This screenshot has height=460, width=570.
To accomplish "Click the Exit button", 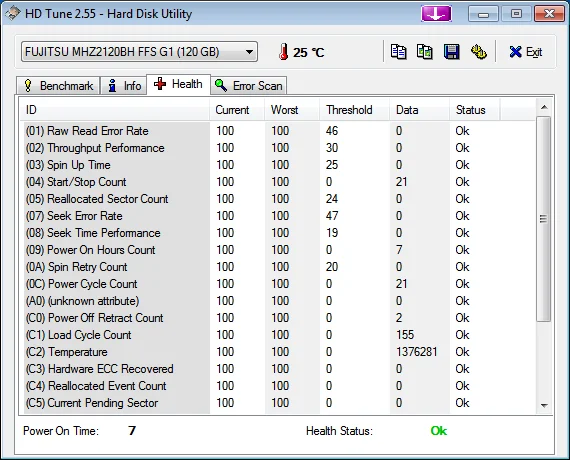I will tap(525, 52).
